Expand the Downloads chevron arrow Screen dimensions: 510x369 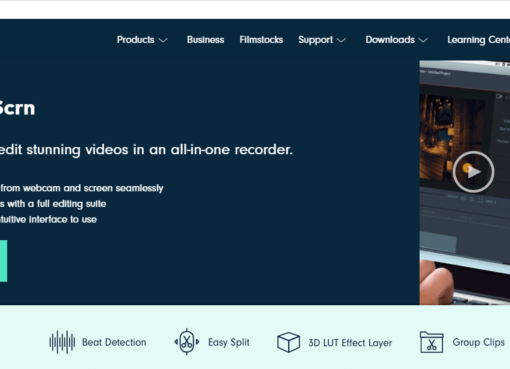pyautogui.click(x=423, y=40)
